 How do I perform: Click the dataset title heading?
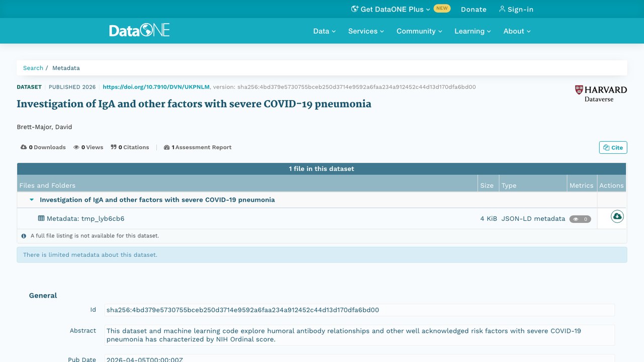tap(194, 104)
